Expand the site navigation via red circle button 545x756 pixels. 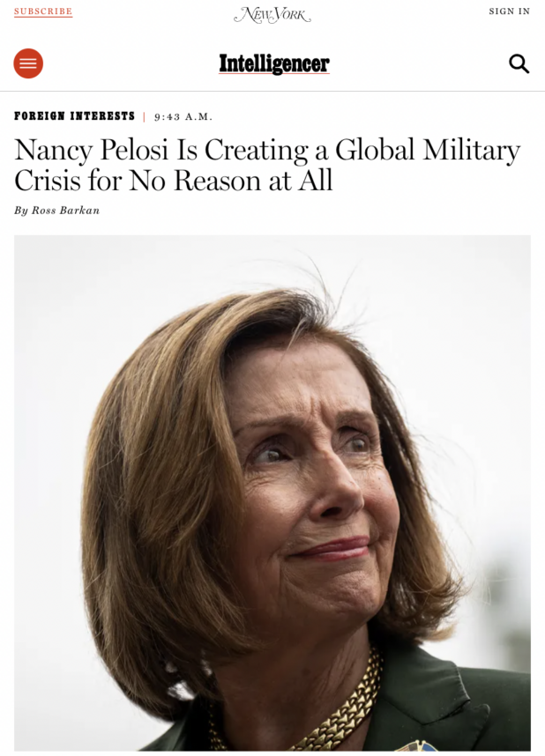pyautogui.click(x=28, y=63)
